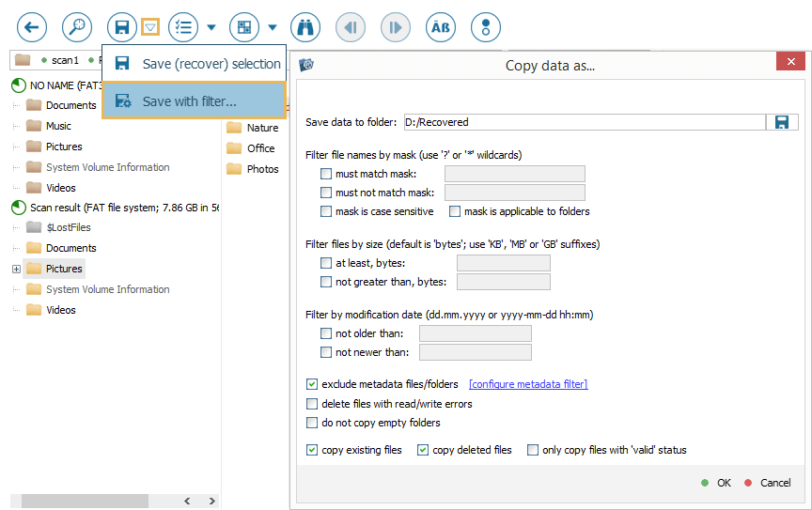Open dropdown arrow beside checklist icon
This screenshot has width=812, height=510.
pyautogui.click(x=211, y=27)
